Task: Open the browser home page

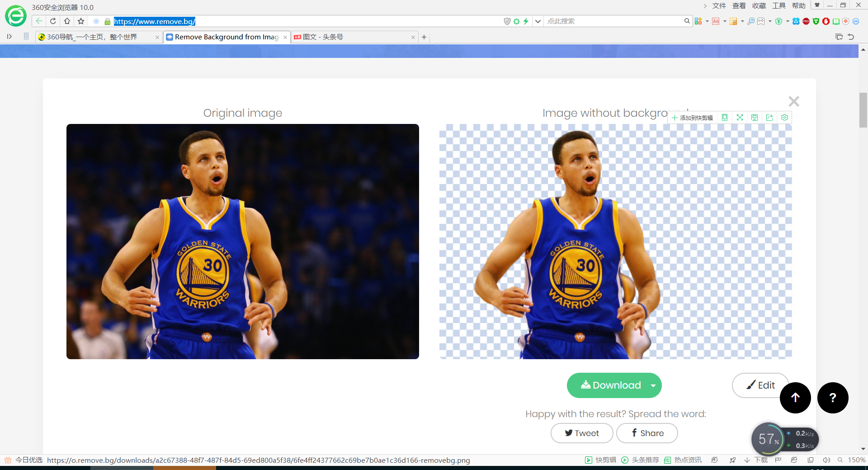Action: coord(67,21)
